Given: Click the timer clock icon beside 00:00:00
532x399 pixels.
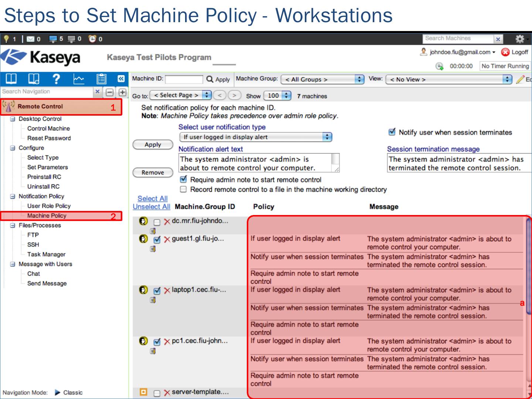Looking at the screenshot, I should click(x=439, y=66).
